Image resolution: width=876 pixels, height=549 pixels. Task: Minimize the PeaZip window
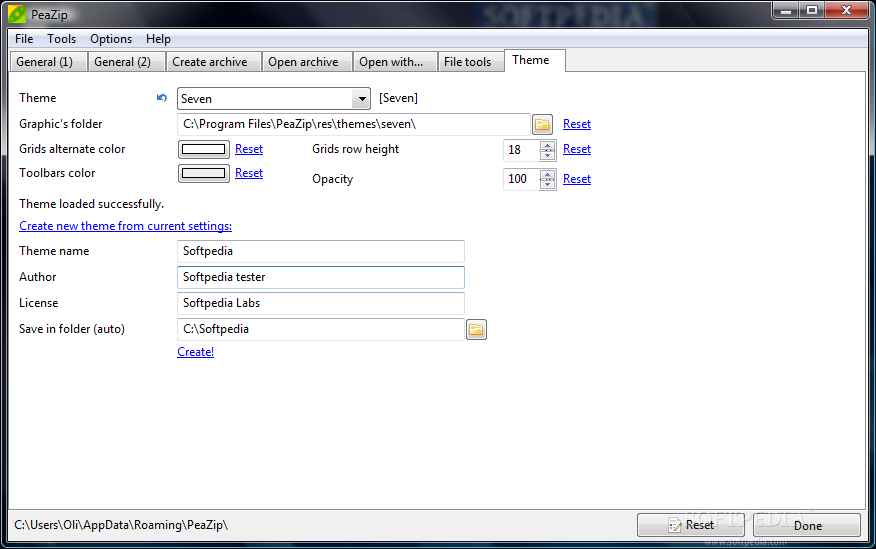[785, 10]
